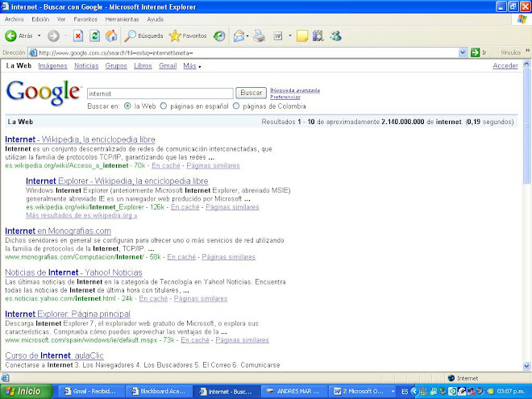Switch to ANDRES MAR taskbar window

pos(294,391)
